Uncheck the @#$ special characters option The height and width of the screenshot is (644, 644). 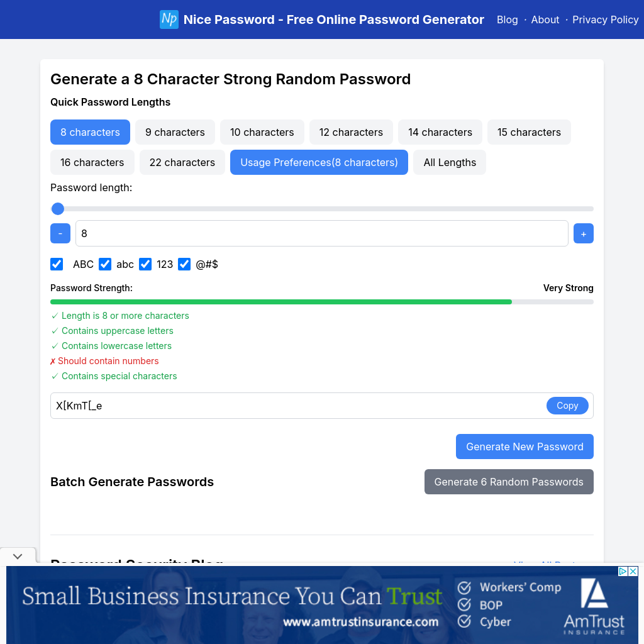pos(184,264)
